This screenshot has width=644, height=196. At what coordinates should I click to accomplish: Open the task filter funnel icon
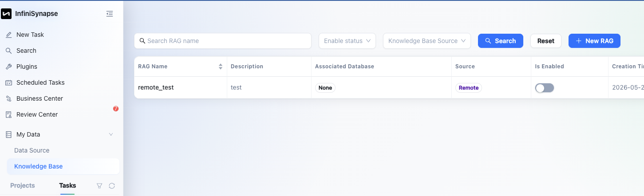tap(99, 186)
